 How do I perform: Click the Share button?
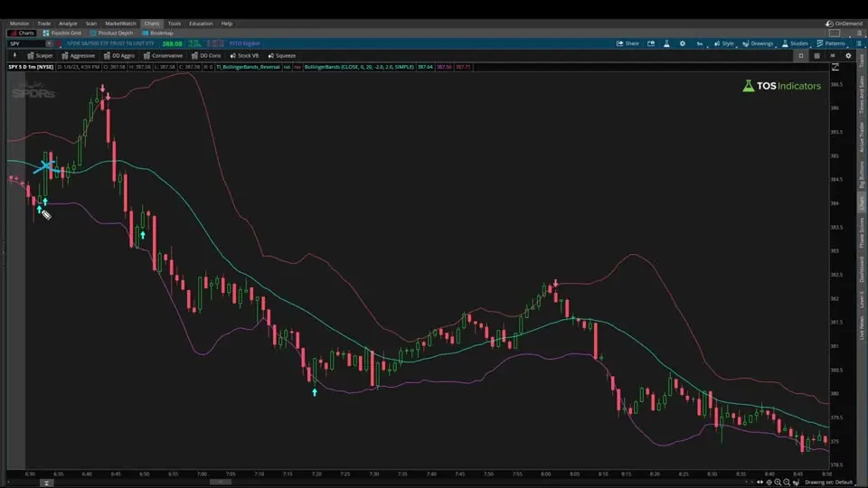click(x=627, y=43)
